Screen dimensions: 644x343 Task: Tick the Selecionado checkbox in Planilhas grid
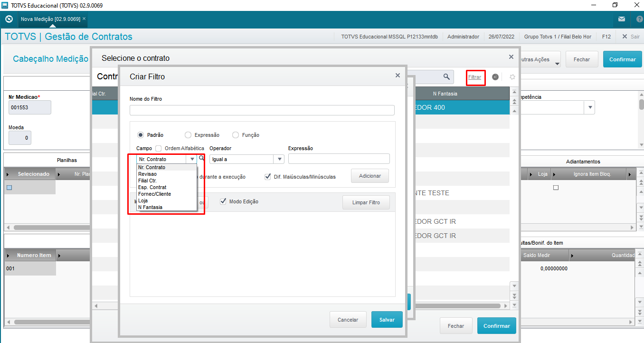(x=9, y=188)
